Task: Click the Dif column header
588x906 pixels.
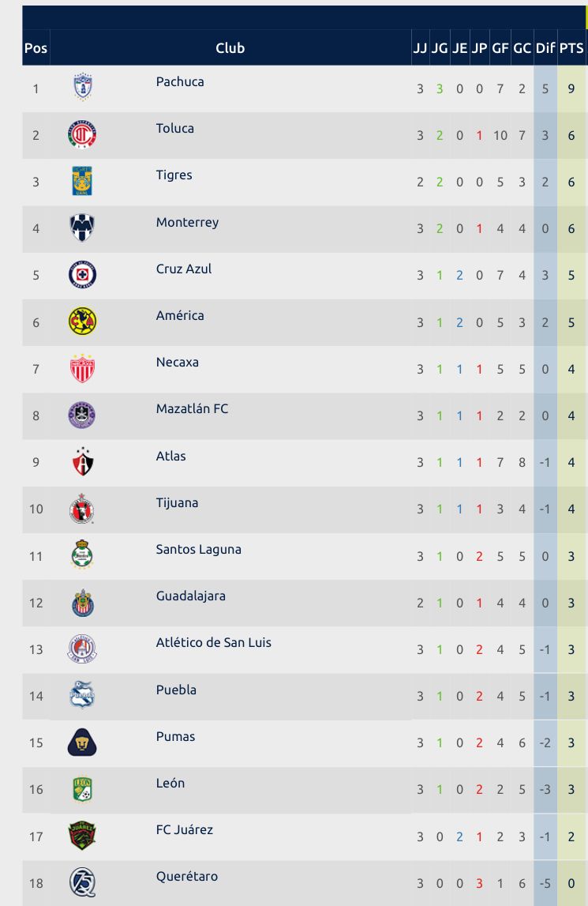Action: tap(545, 48)
